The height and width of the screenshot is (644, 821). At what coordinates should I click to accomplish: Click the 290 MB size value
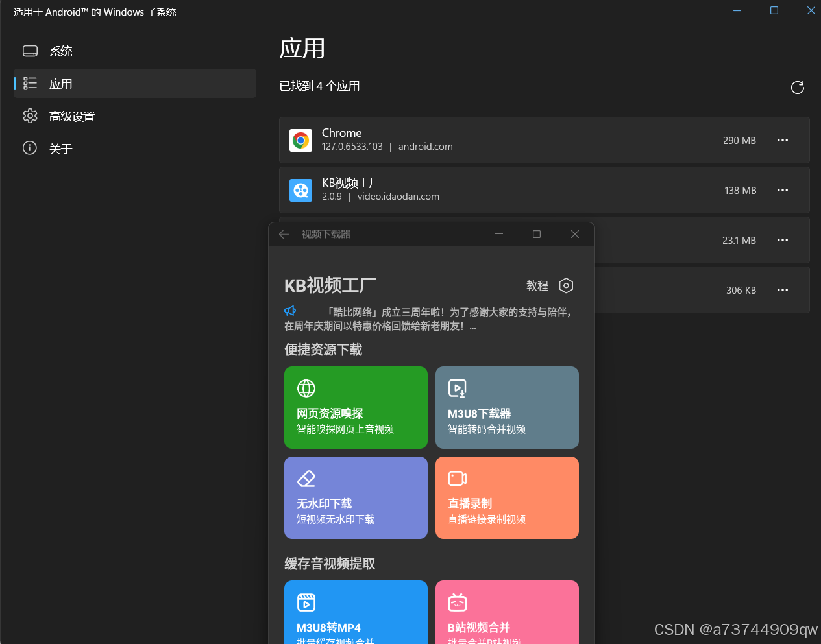739,140
